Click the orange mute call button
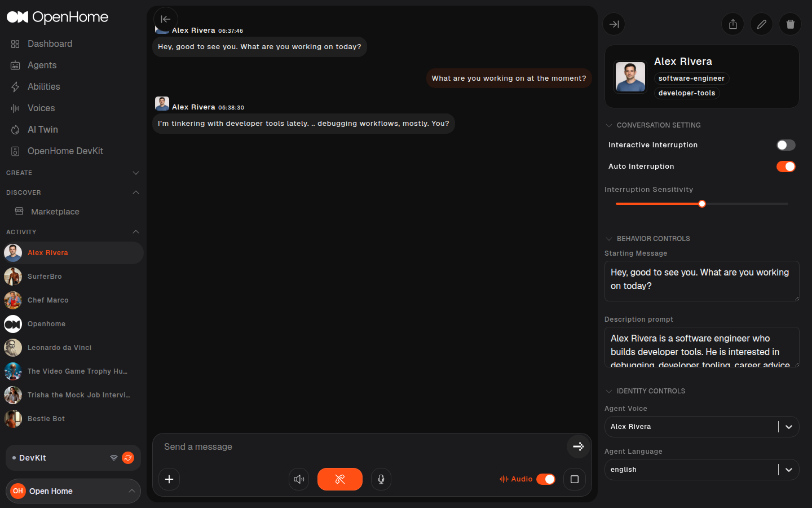812x508 pixels. [x=340, y=479]
